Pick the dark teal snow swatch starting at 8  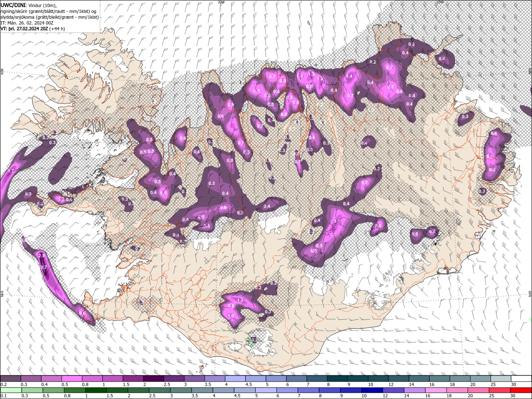[x=337, y=379]
